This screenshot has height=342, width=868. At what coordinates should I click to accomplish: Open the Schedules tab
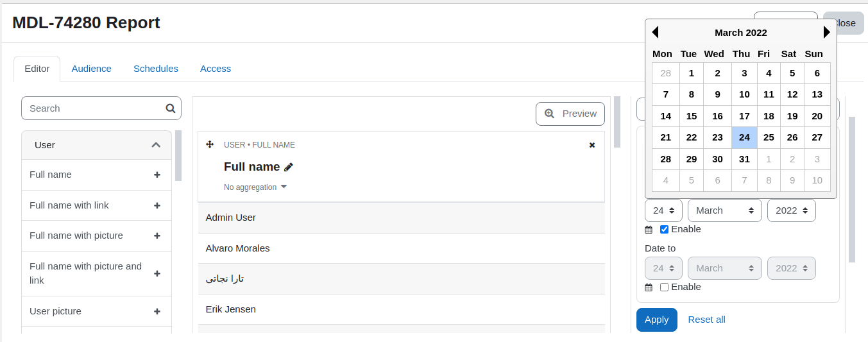pos(156,69)
